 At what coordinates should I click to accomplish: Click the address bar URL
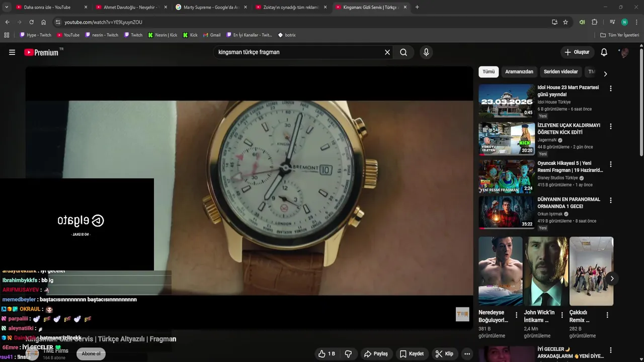103,22
